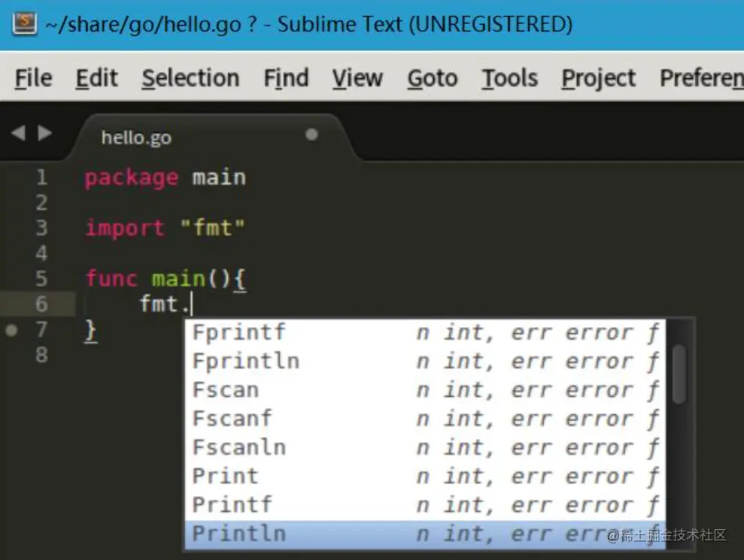Open the Tools menu
The width and height of the screenshot is (744, 560).
509,78
